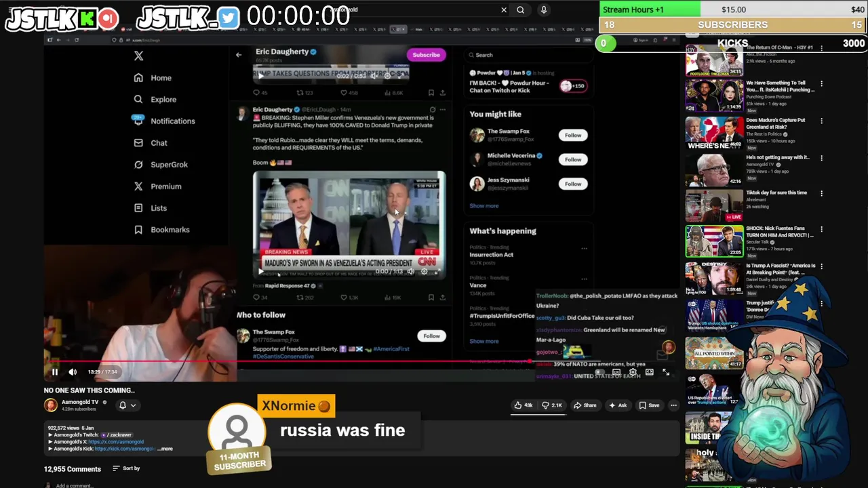Repost the tweet showing 202 reposts
The height and width of the screenshot is (488, 868).
click(300, 298)
